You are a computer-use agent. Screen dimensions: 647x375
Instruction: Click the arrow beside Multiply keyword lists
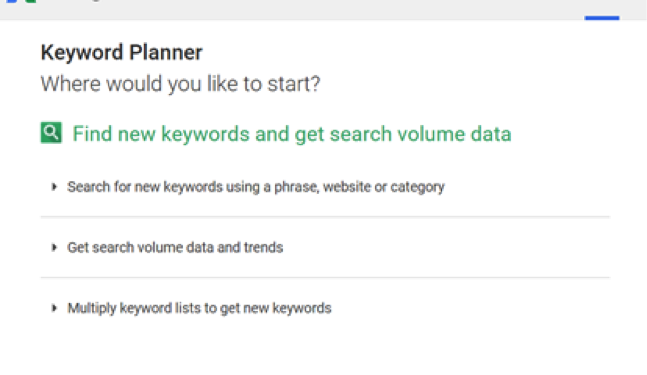54,308
